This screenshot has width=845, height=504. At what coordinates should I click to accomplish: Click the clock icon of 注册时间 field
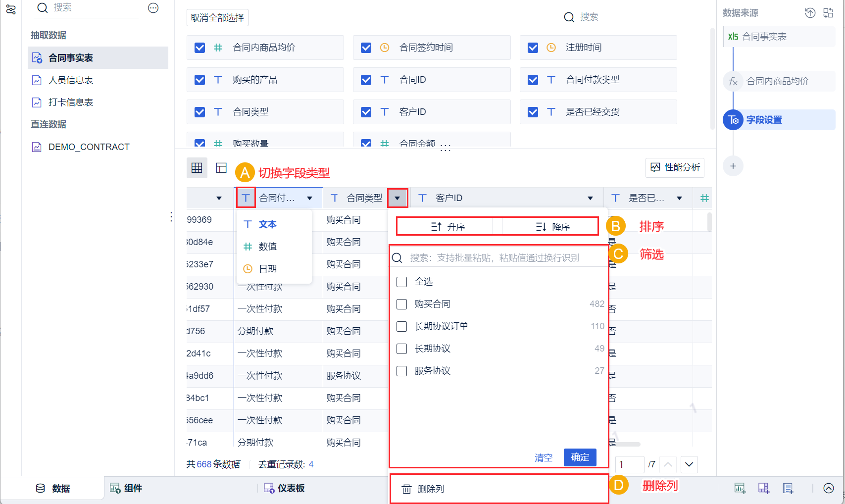point(551,48)
